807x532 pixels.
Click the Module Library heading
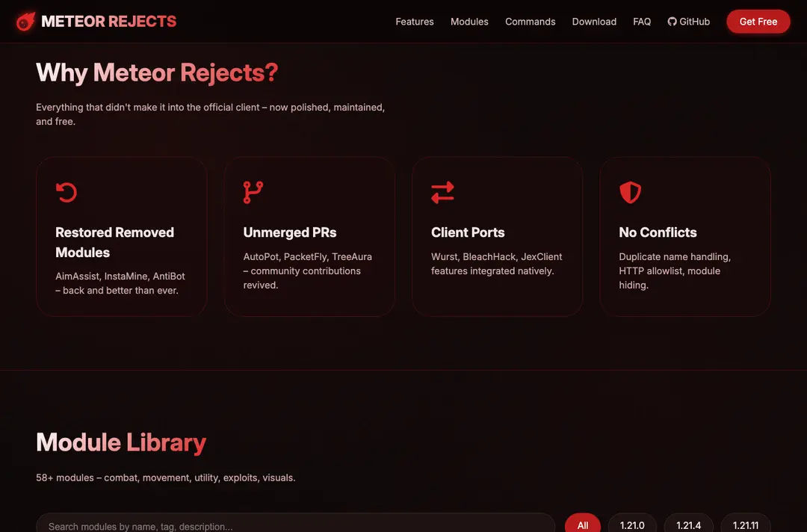click(121, 442)
